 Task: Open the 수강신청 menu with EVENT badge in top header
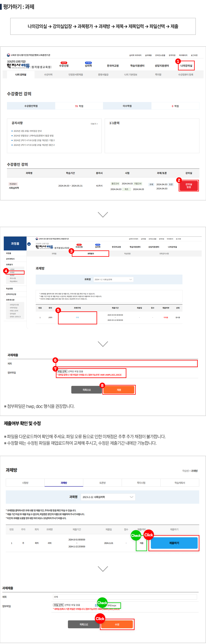pos(64,66)
